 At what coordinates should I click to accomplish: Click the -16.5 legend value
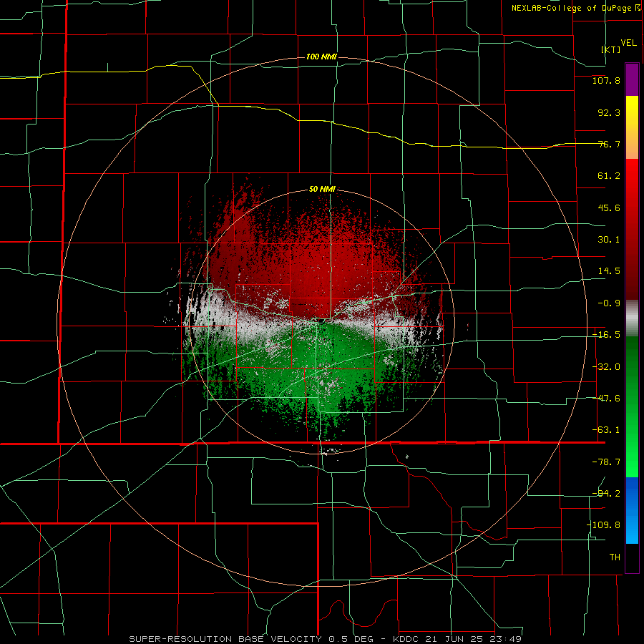coord(606,335)
